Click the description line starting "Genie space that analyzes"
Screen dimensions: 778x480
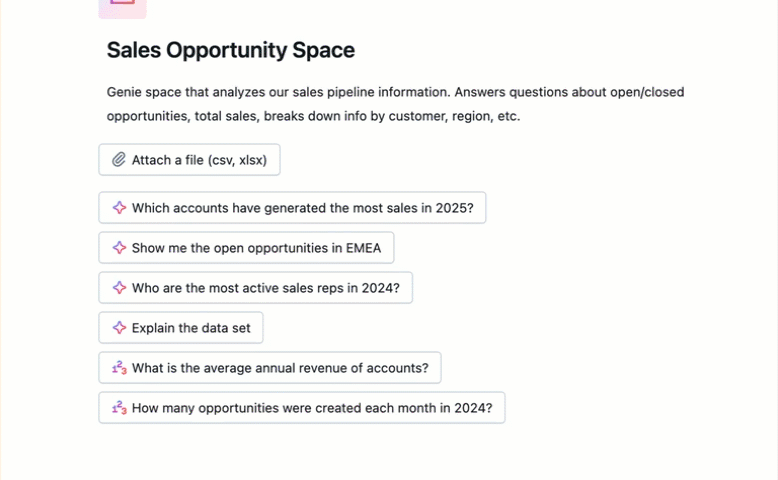click(x=395, y=92)
